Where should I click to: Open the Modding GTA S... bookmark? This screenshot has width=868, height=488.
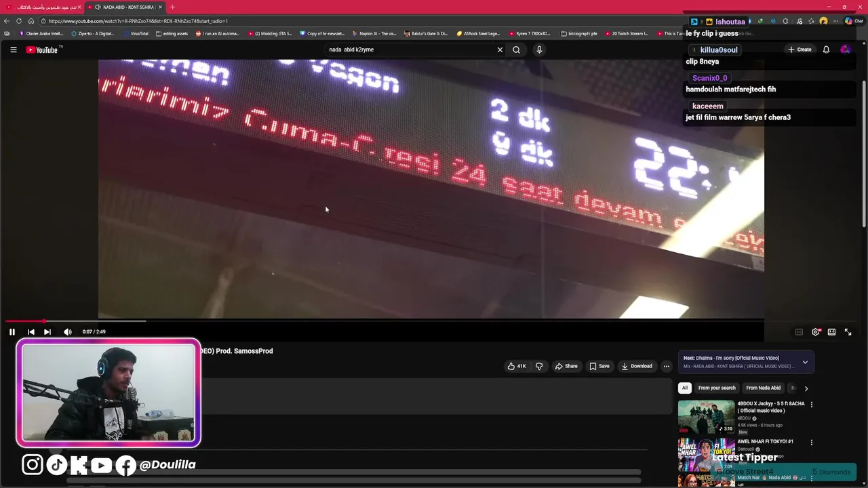(270, 33)
